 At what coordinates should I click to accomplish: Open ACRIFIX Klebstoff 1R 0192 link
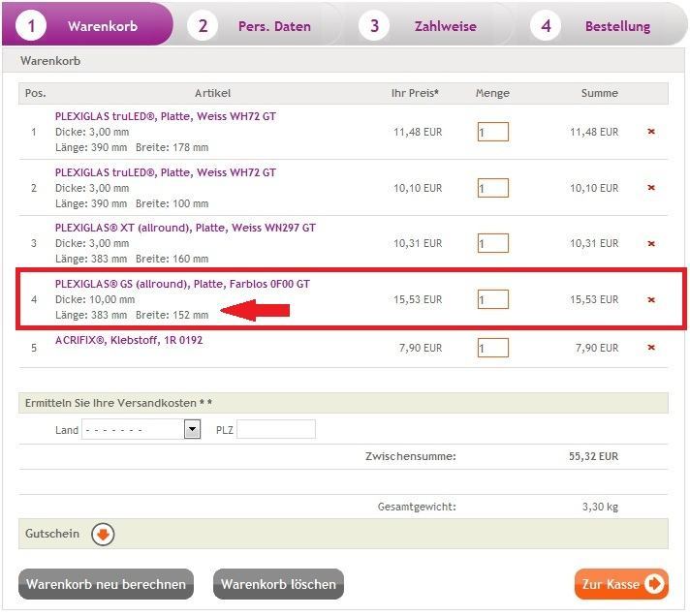coord(129,340)
